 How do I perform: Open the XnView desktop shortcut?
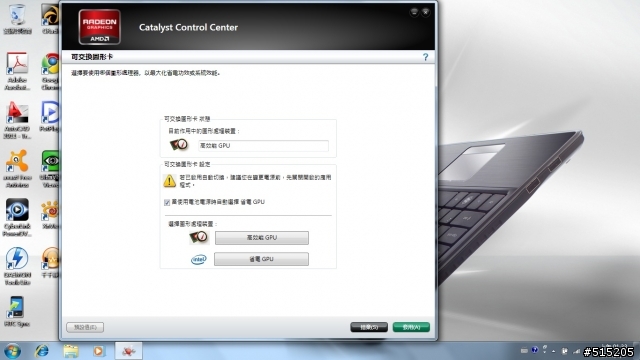tap(50, 214)
